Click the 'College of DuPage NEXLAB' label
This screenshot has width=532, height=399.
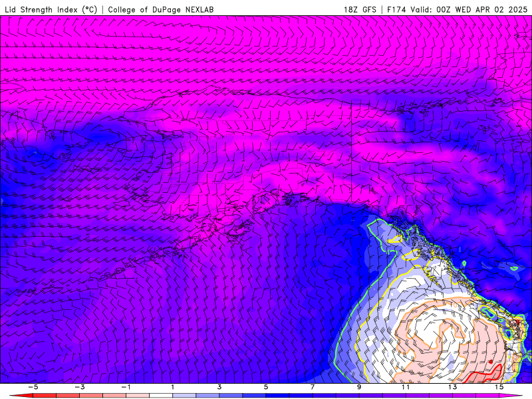161,9
